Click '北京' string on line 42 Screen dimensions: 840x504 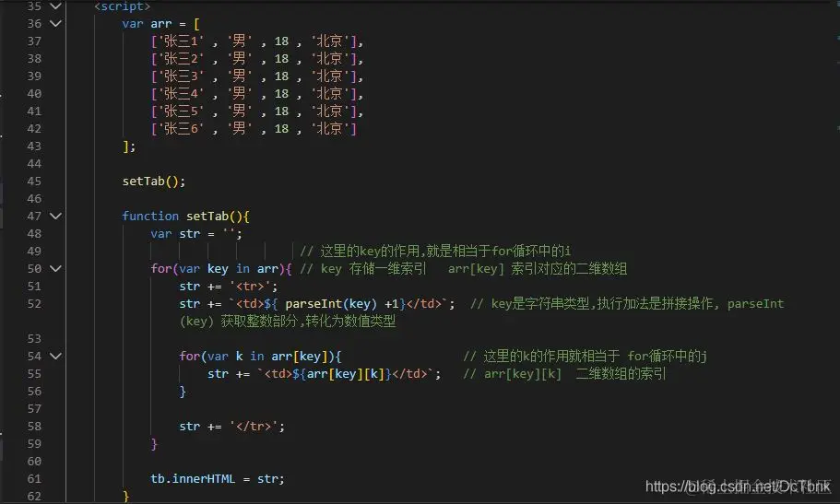(x=330, y=129)
